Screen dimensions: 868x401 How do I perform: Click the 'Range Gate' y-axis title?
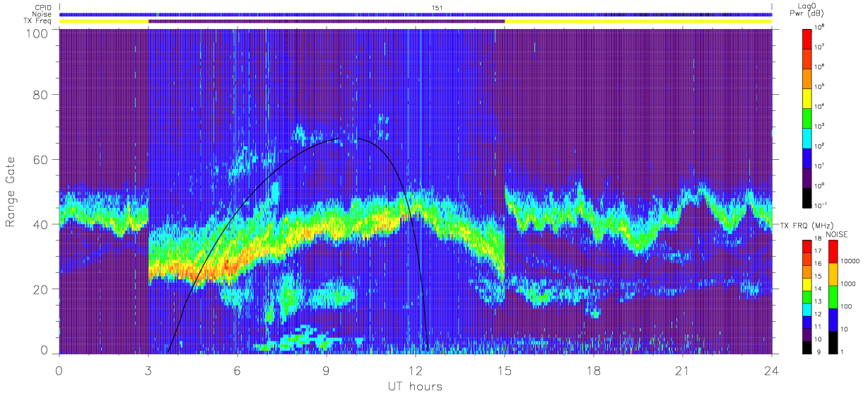(11, 192)
